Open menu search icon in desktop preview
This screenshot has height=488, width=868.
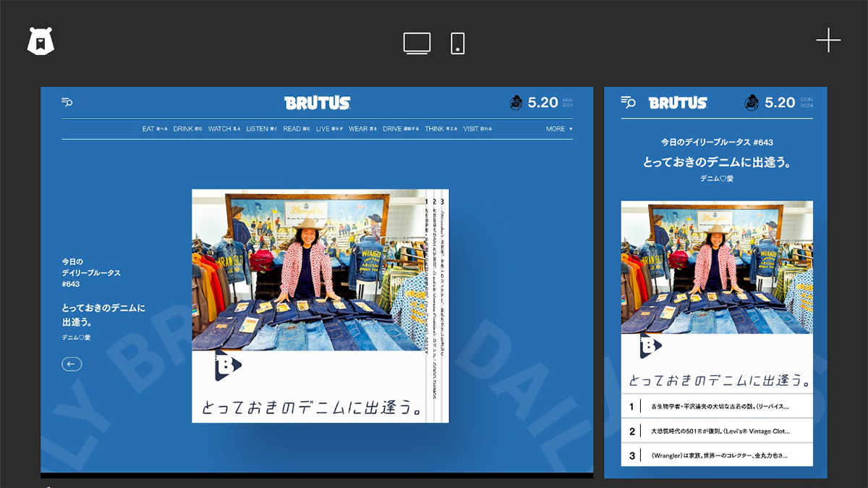67,103
